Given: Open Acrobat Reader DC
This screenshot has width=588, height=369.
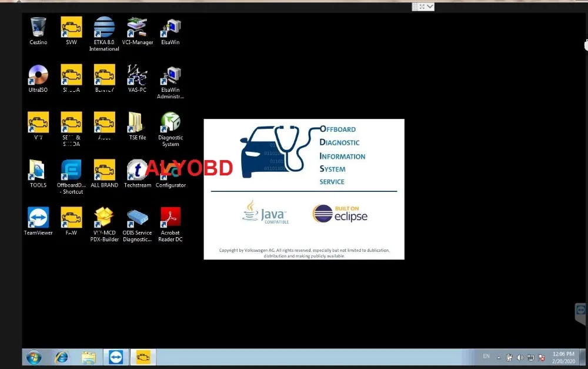Looking at the screenshot, I should click(171, 224).
